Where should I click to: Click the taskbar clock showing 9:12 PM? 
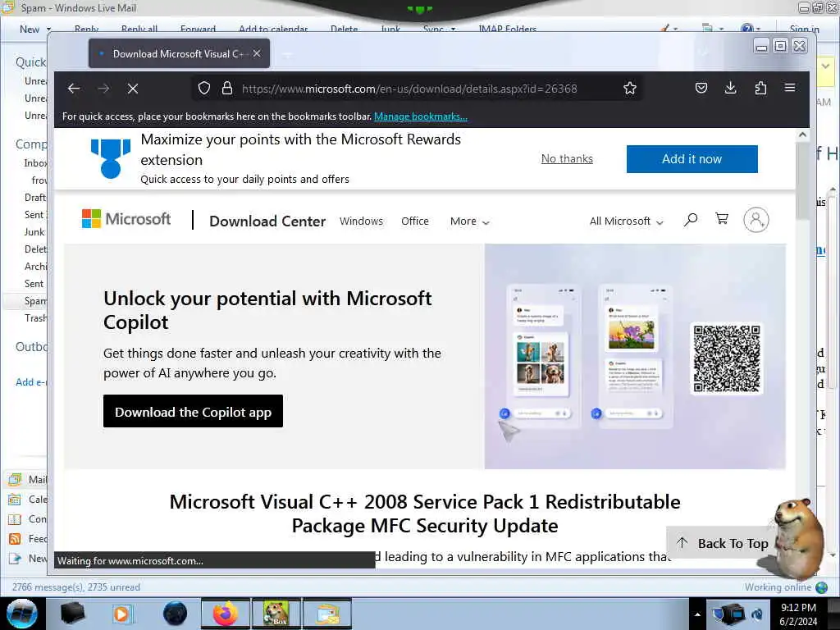point(798,614)
